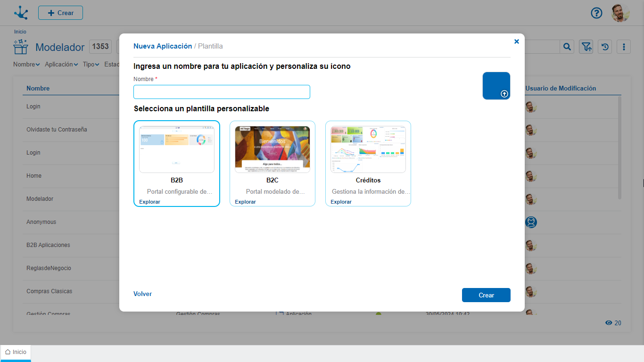The height and width of the screenshot is (362, 644).
Task: Open the Aplicación filter dropdown
Action: click(61, 64)
